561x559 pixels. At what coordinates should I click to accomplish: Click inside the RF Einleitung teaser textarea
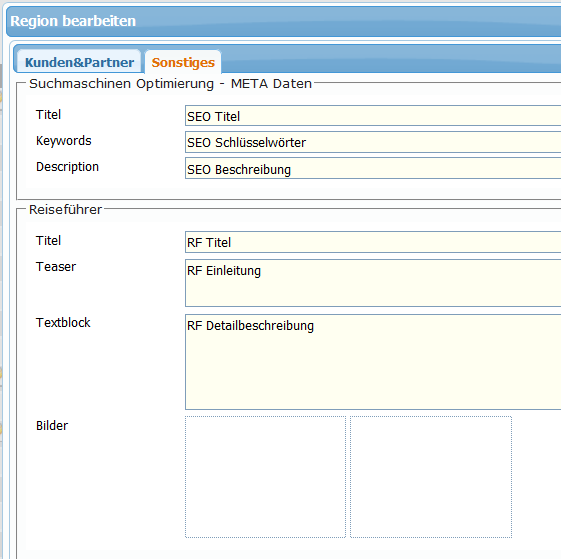coord(373,283)
